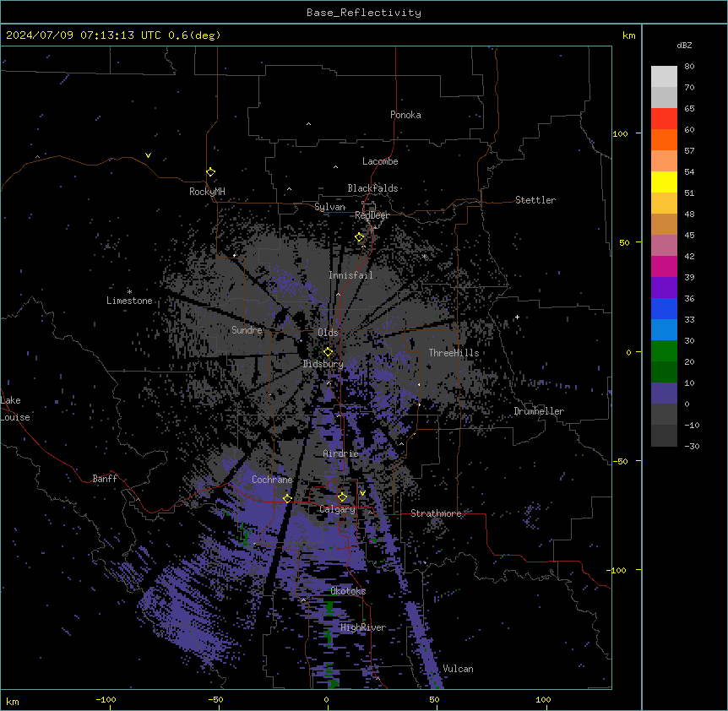The height and width of the screenshot is (711, 728).
Task: Click the yellow V marker northwest of RockyMH
Action: click(x=148, y=155)
